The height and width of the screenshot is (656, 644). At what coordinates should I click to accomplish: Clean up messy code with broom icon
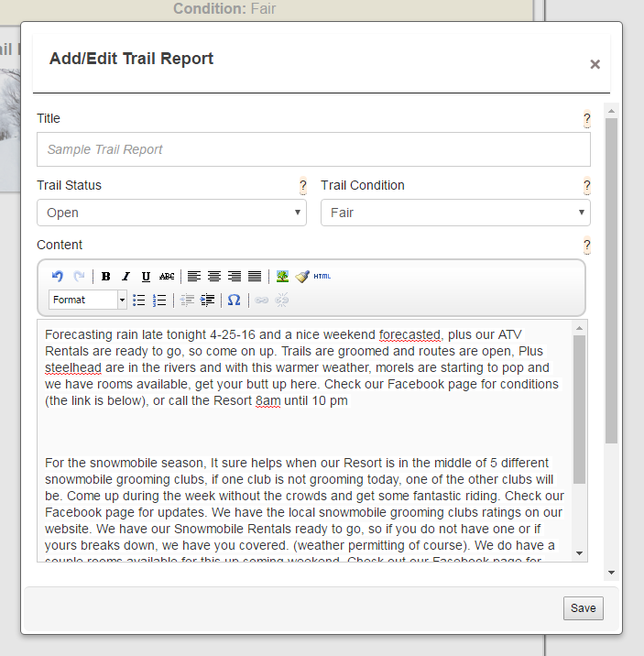302,276
